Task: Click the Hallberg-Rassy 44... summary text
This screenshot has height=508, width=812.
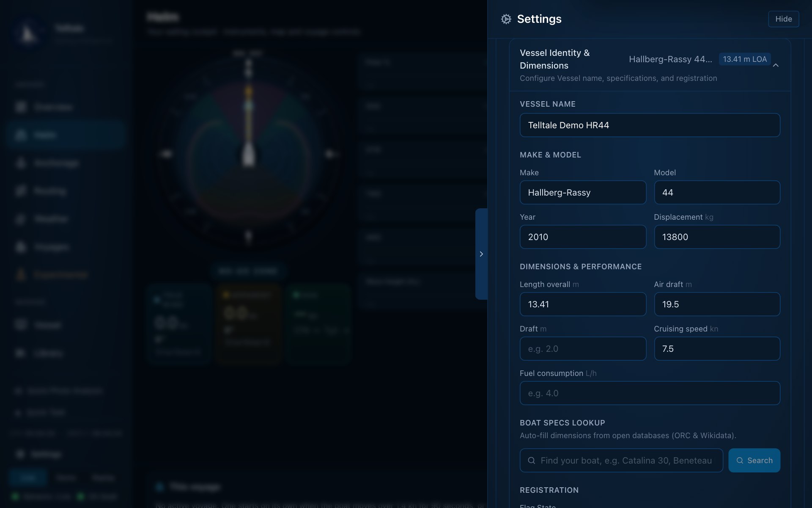Action: [670, 59]
